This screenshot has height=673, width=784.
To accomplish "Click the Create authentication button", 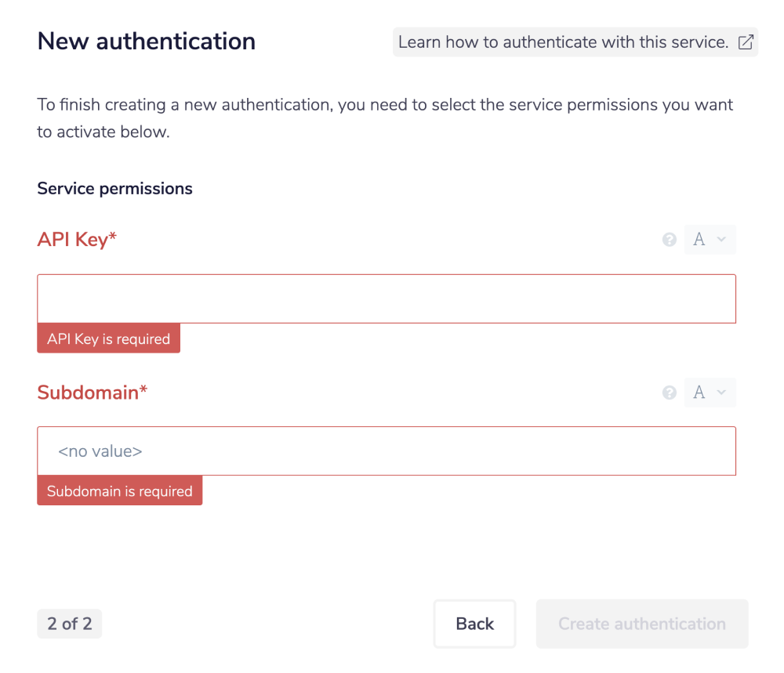I will (641, 624).
